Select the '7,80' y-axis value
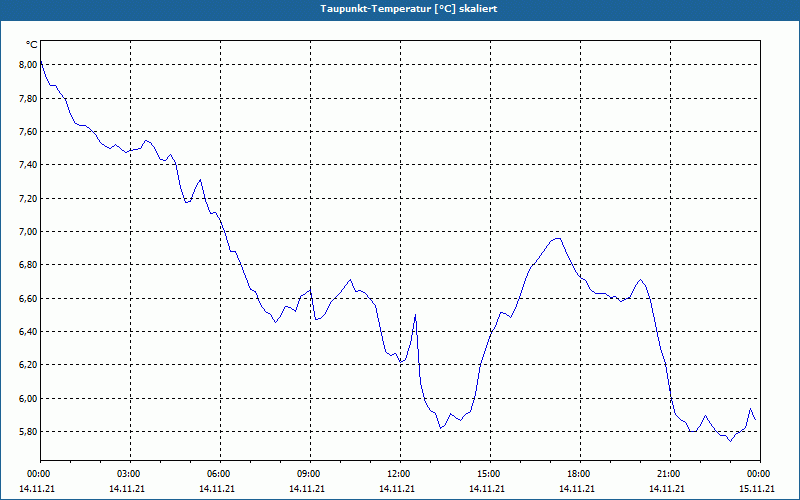800x500 pixels. click(x=29, y=98)
